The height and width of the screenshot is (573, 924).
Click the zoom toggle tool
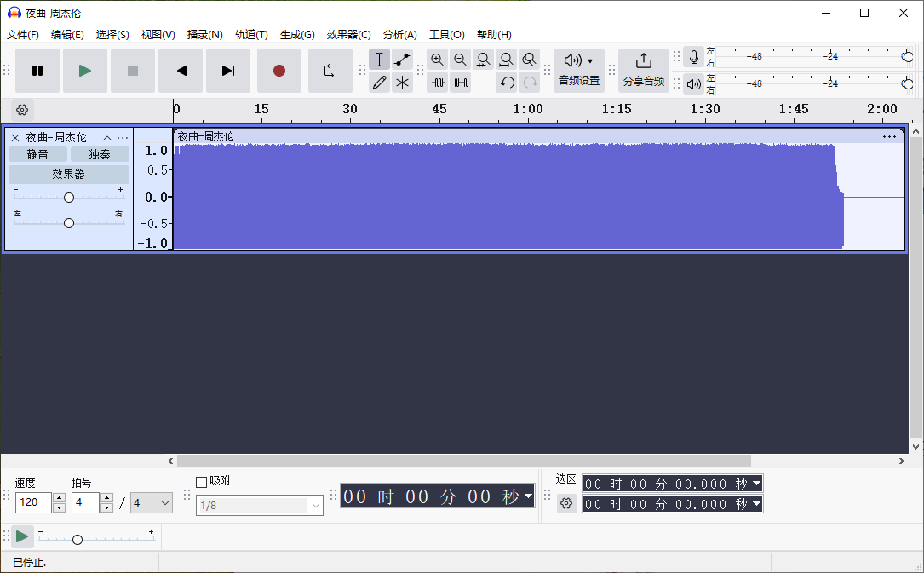(529, 59)
